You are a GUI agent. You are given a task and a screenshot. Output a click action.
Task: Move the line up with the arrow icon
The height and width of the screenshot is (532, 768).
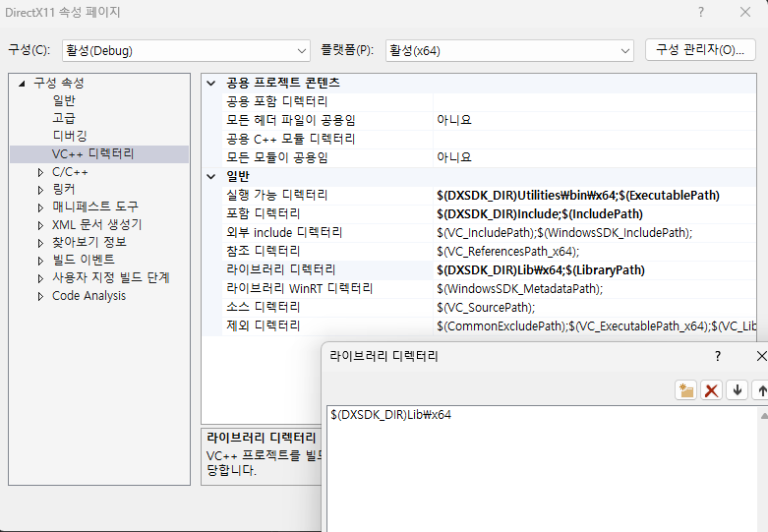tap(761, 390)
